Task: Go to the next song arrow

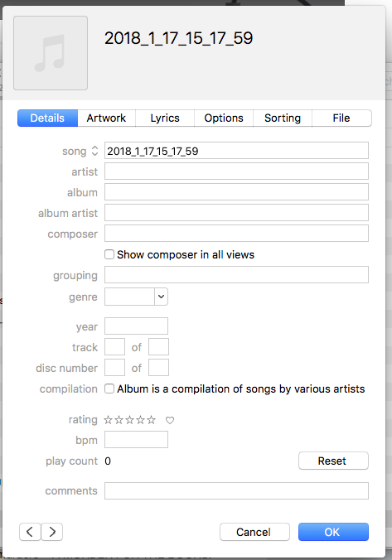Action: point(52,532)
